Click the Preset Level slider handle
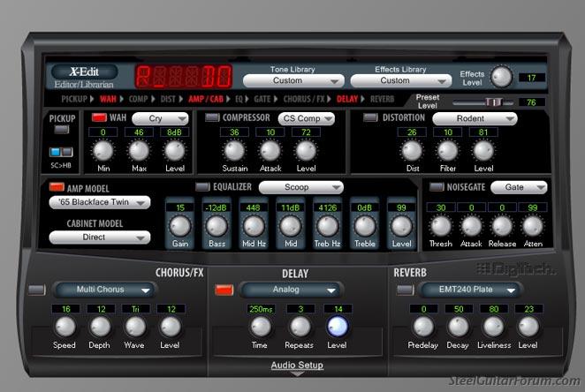The width and height of the screenshot is (585, 392). tap(494, 102)
